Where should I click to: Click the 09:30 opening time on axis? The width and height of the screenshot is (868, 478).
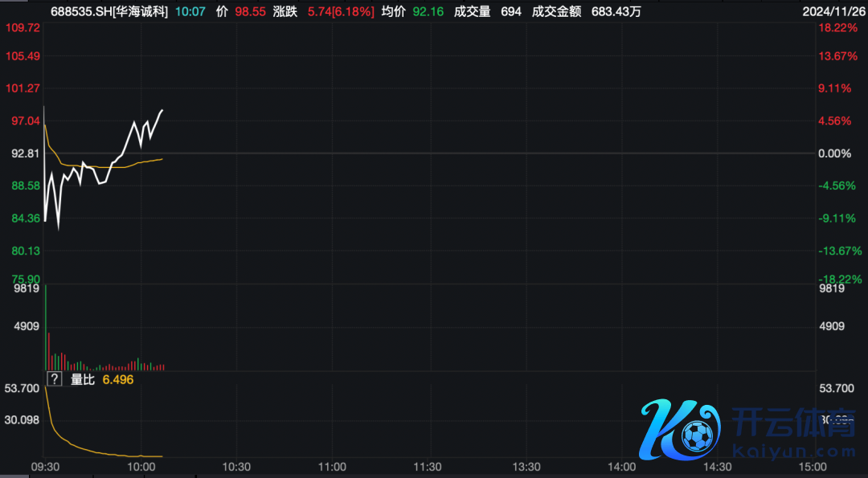(x=45, y=467)
